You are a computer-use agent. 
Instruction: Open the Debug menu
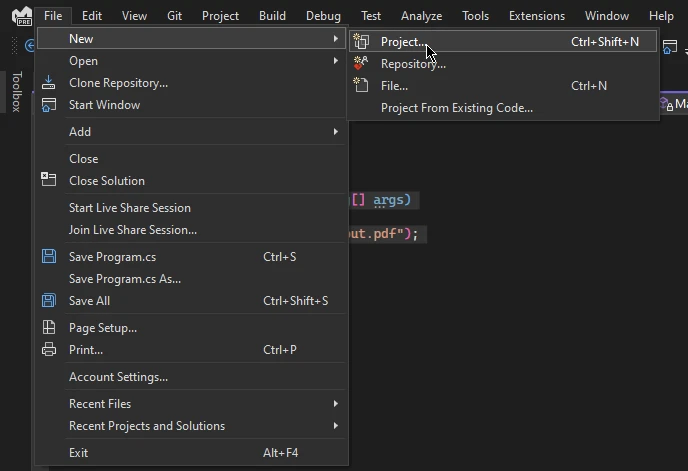coord(323,16)
